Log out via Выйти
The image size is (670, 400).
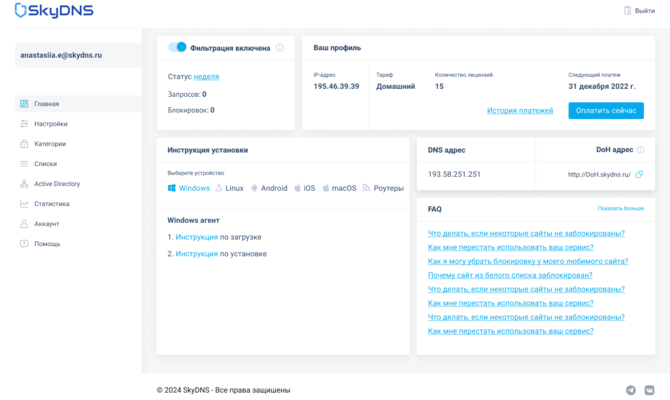pos(644,11)
